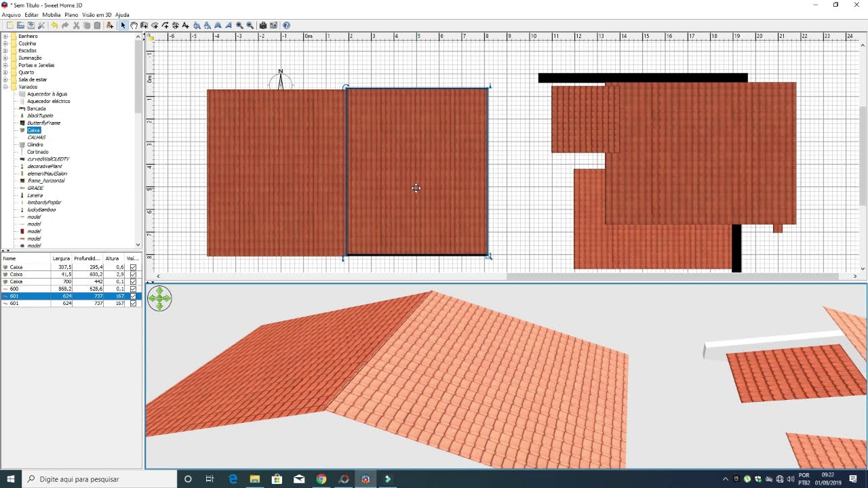Sort furniture by Profundidade column header

(x=88, y=258)
